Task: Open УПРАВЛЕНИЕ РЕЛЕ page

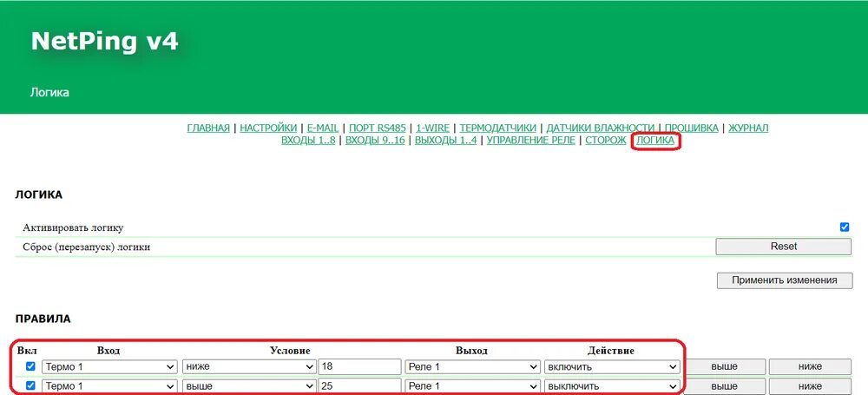Action: coord(531,141)
